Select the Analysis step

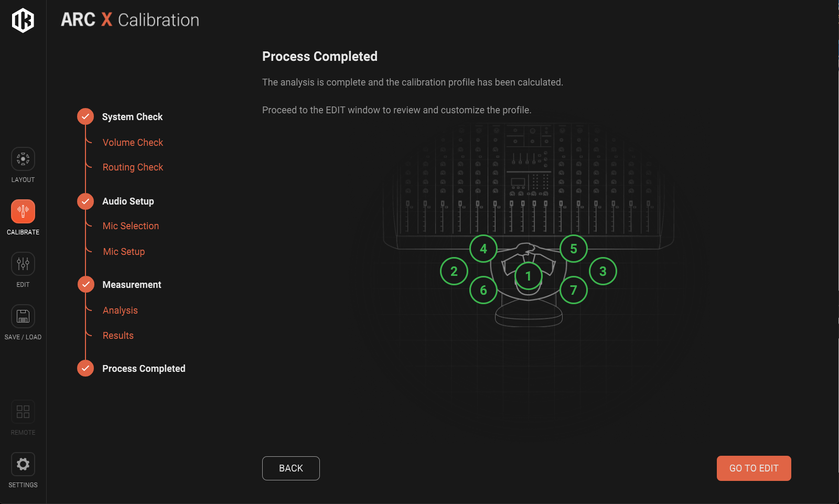[120, 310]
